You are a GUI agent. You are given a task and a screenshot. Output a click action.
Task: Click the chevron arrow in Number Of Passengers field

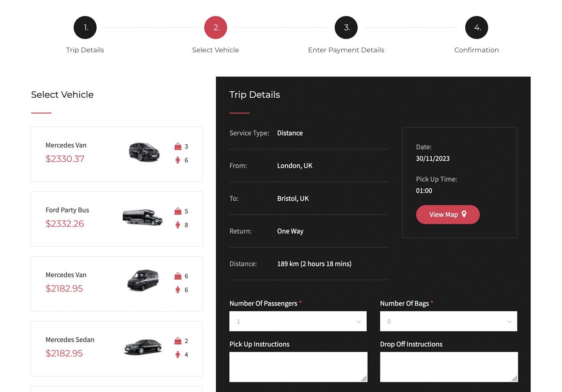(x=359, y=322)
